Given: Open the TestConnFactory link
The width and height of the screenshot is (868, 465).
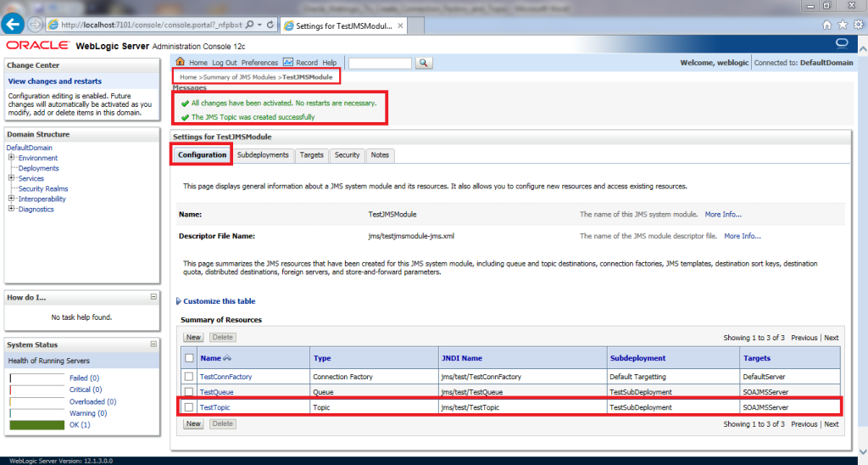Looking at the screenshot, I should tap(225, 377).
